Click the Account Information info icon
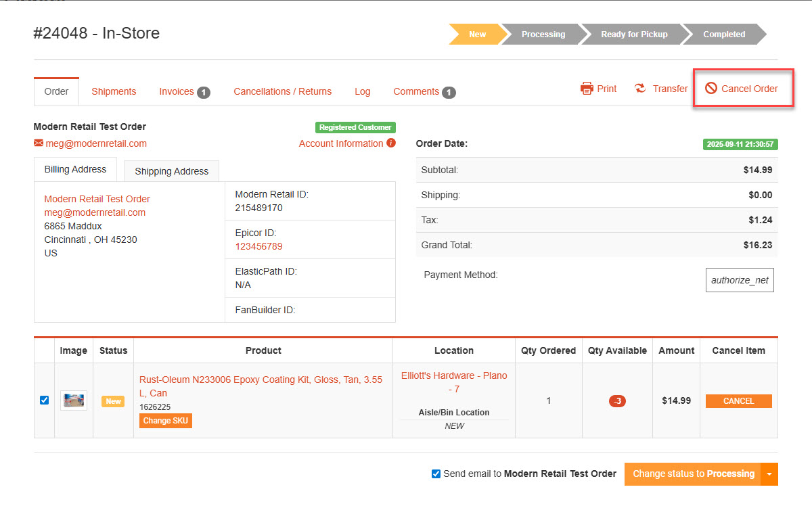 click(391, 143)
